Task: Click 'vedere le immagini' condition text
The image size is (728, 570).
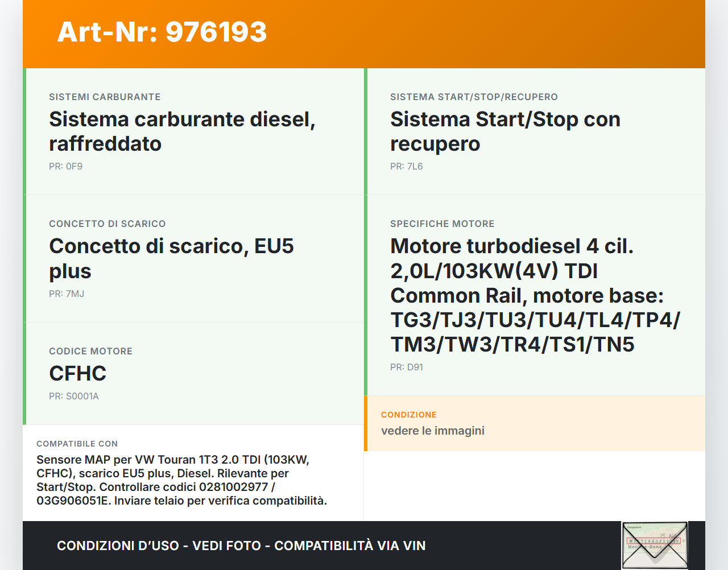Action: tap(432, 431)
